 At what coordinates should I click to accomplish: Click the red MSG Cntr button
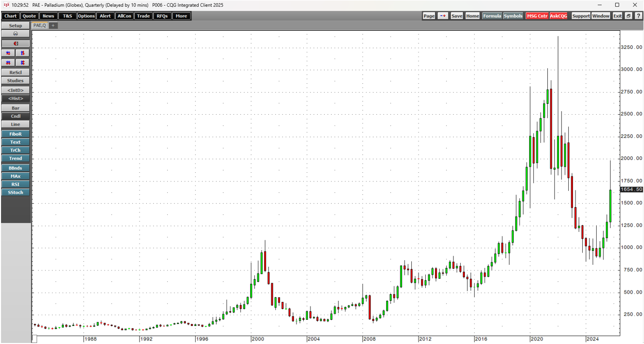click(537, 16)
